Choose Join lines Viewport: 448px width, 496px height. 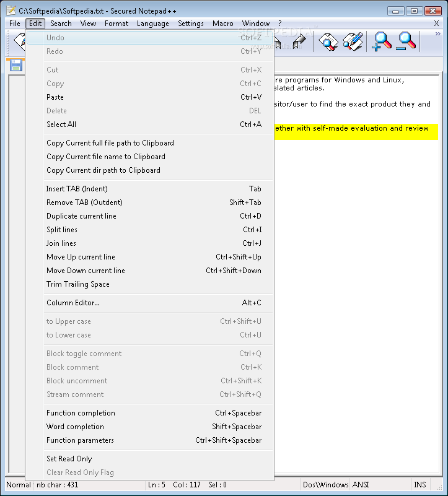click(149, 243)
